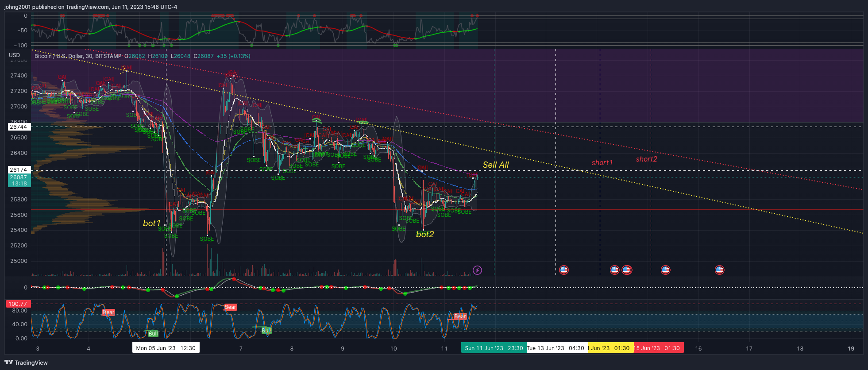Click the high value H26109
Image resolution: width=868 pixels, height=370 pixels.
[158, 56]
